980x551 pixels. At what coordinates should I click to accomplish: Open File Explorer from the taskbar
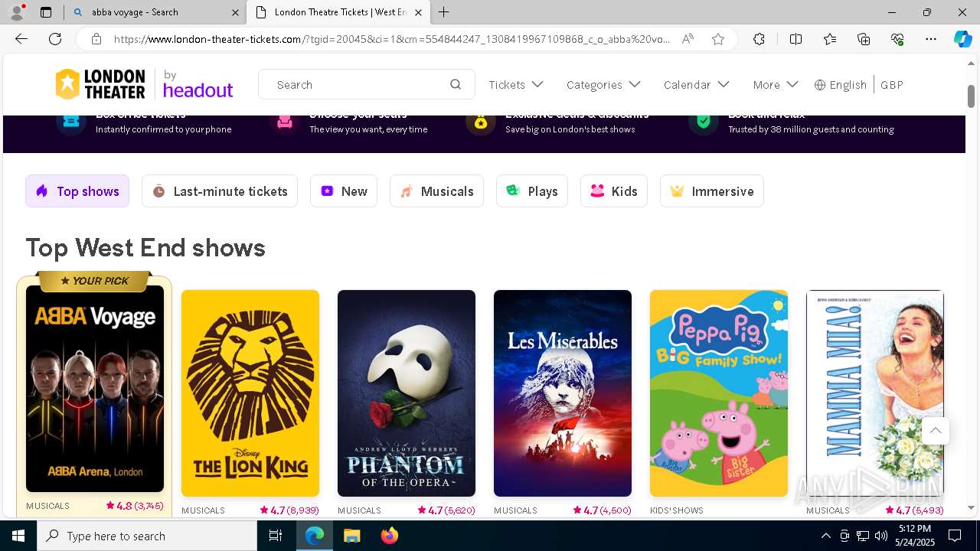351,536
